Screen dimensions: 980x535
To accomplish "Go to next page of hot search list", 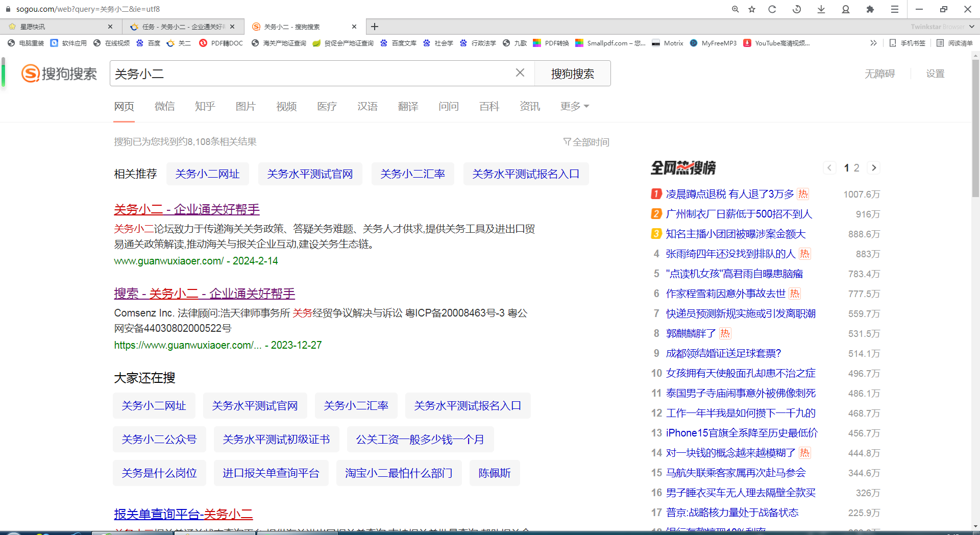I will pos(874,168).
